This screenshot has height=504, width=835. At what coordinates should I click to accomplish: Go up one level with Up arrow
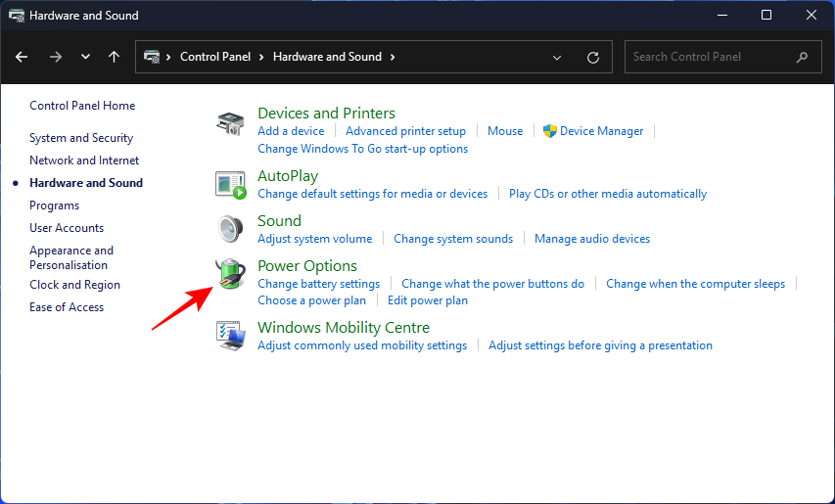115,57
